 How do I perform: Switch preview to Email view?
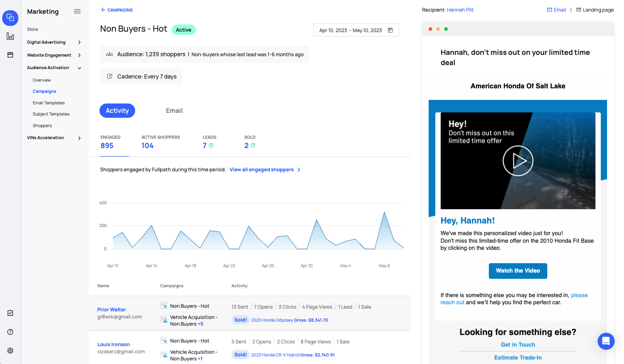pos(556,10)
